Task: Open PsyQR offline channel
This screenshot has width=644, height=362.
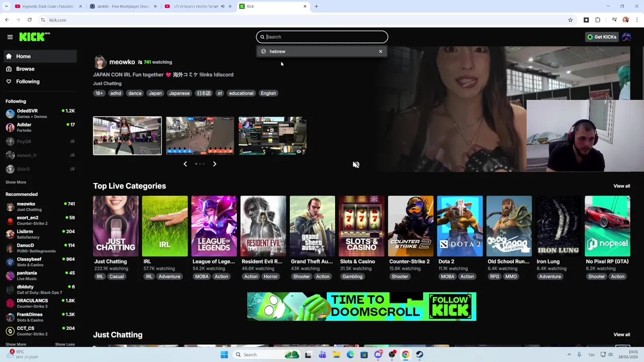Action: click(40, 141)
